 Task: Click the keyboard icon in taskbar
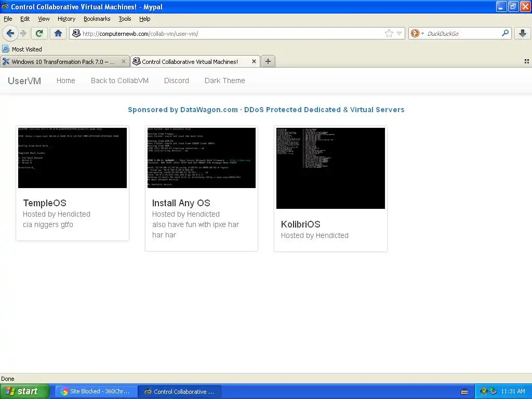(464, 392)
